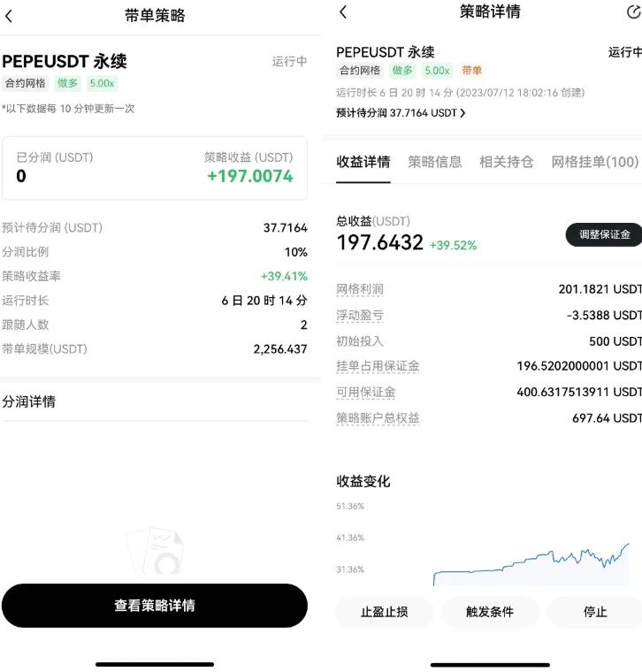Tap the 带单 tag under PEPEUSDT

[471, 70]
